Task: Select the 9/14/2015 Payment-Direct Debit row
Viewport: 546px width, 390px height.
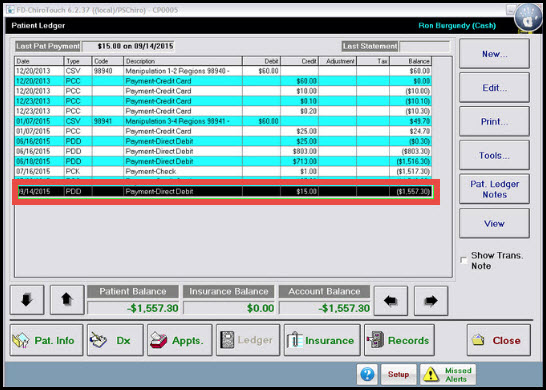Action: pos(225,192)
